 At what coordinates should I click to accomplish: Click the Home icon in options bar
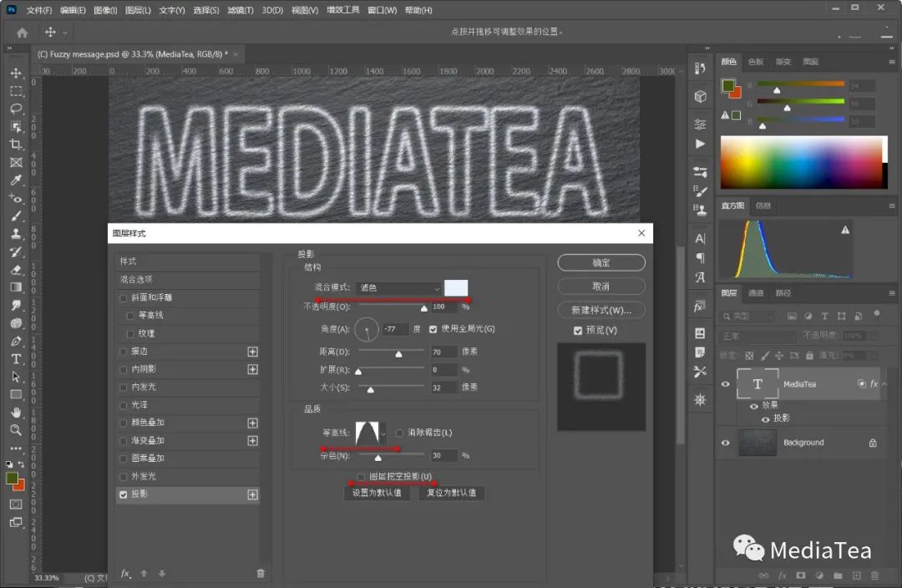click(22, 33)
